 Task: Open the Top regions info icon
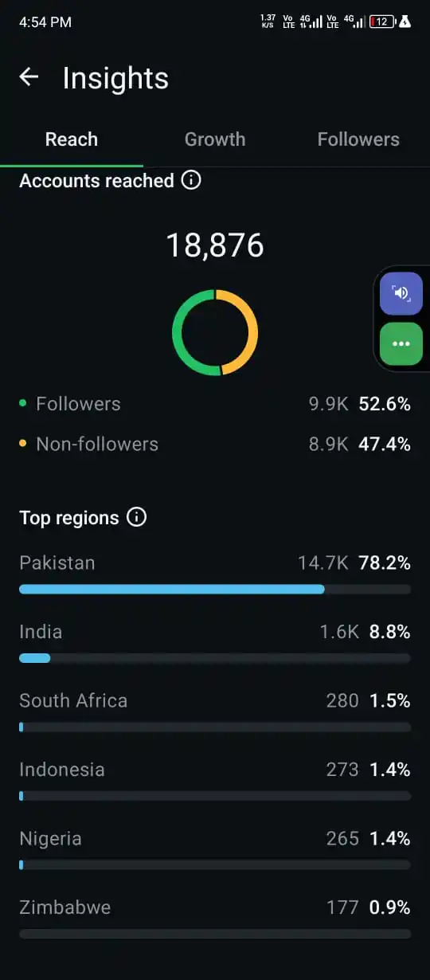pyautogui.click(x=137, y=517)
